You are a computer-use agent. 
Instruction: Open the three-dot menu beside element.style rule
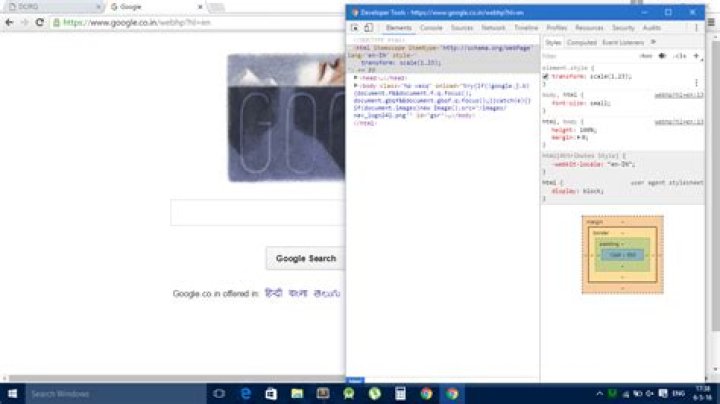tap(696, 83)
